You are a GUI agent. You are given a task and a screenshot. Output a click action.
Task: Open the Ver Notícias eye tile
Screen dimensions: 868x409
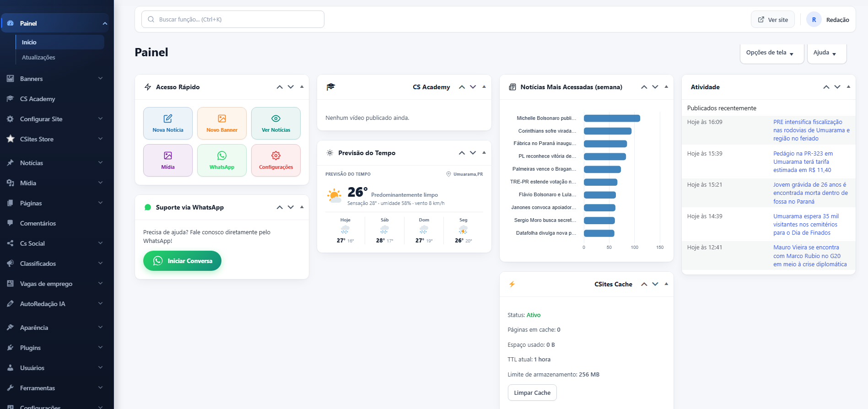[276, 123]
